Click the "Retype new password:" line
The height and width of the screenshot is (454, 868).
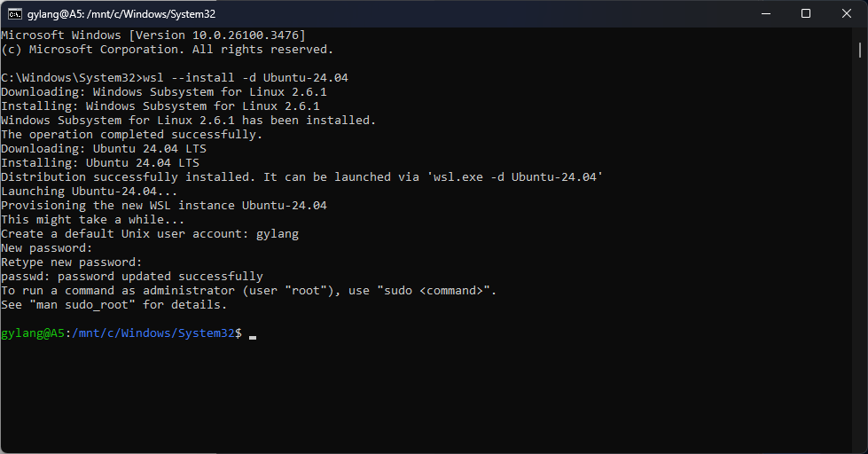coord(71,262)
